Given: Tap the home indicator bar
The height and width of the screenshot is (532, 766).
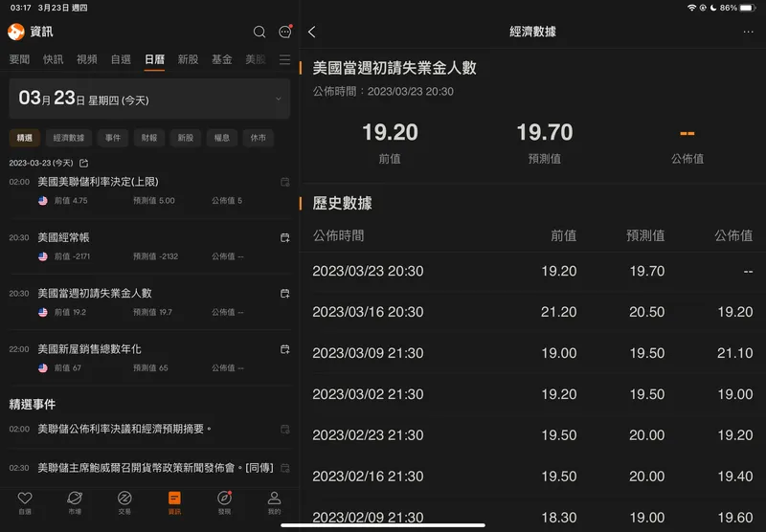Looking at the screenshot, I should pos(383,525).
